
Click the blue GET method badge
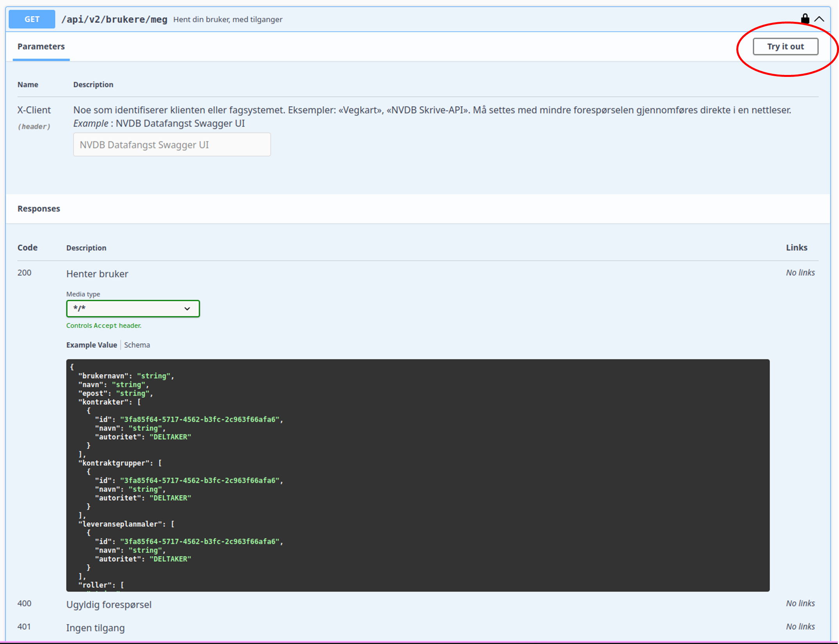tap(32, 19)
